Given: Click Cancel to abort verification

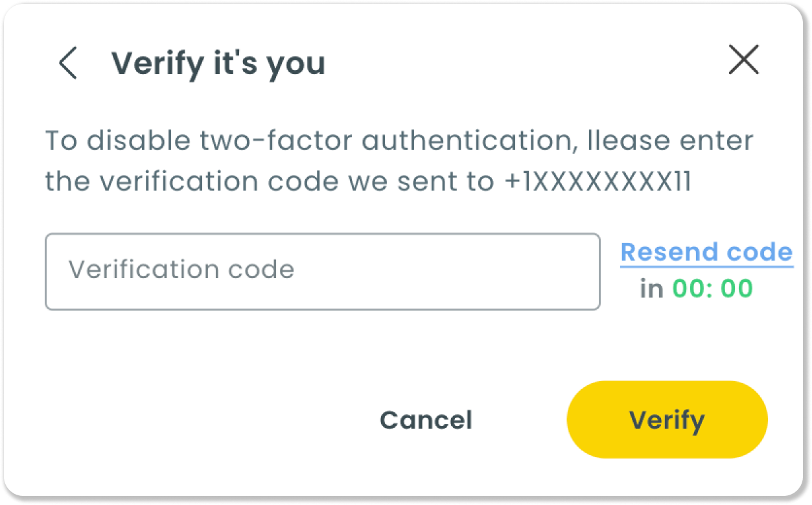Looking at the screenshot, I should (426, 419).
